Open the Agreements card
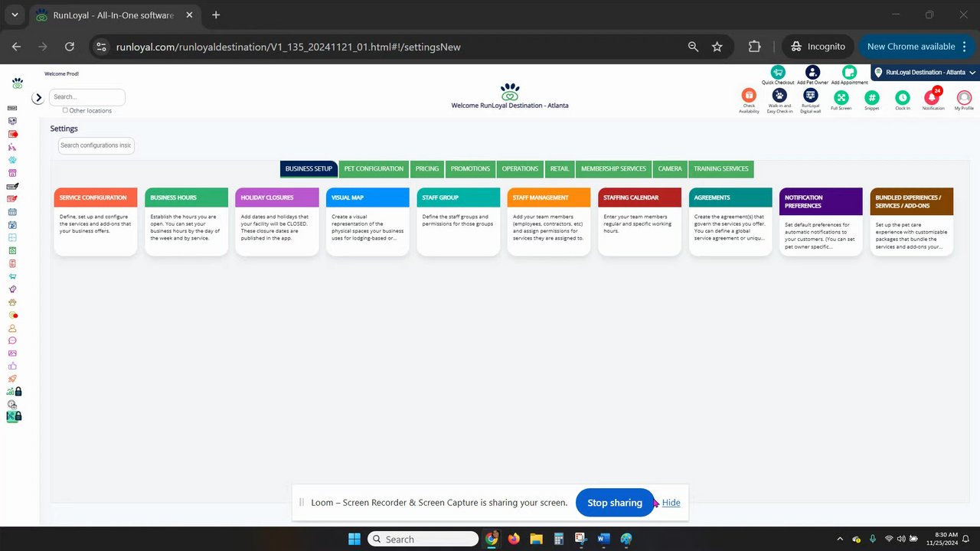The width and height of the screenshot is (980, 551). pyautogui.click(x=730, y=221)
